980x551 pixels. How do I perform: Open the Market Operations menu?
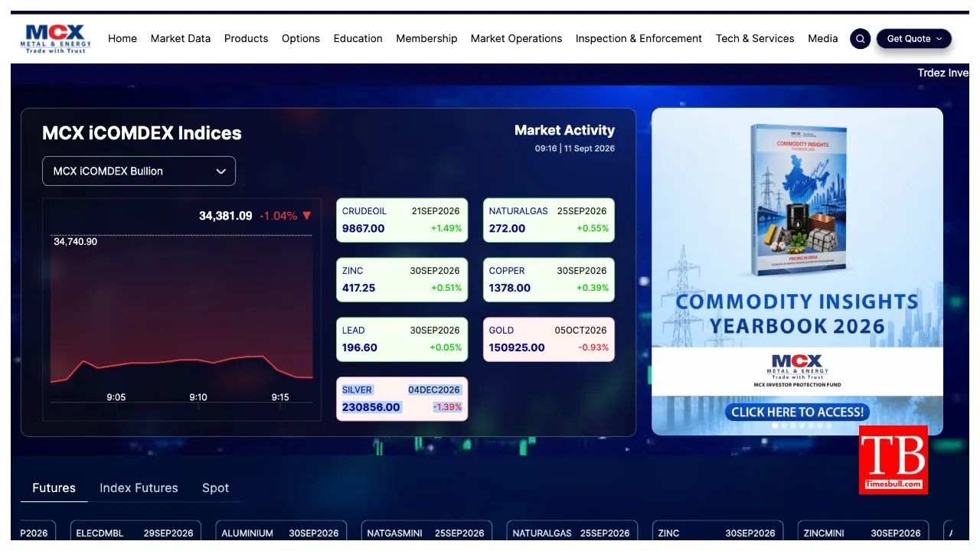[516, 38]
